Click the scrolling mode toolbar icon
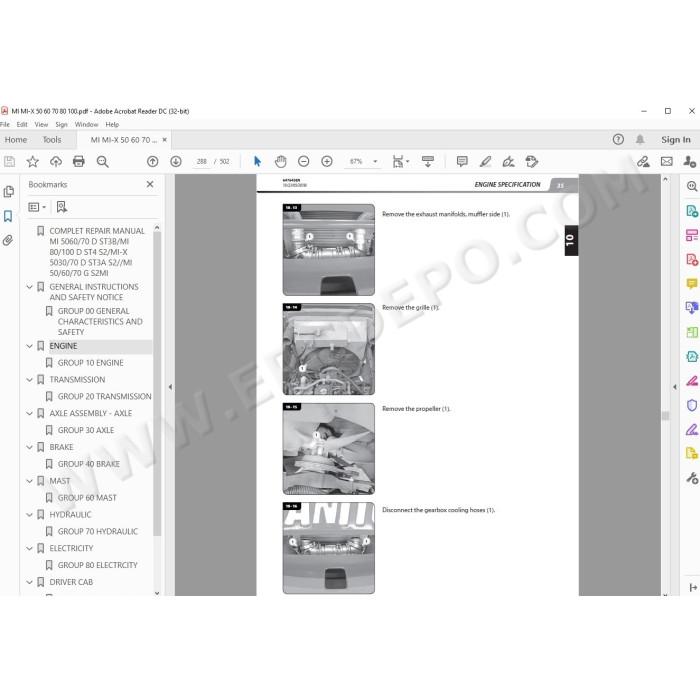700x700 pixels. [428, 162]
